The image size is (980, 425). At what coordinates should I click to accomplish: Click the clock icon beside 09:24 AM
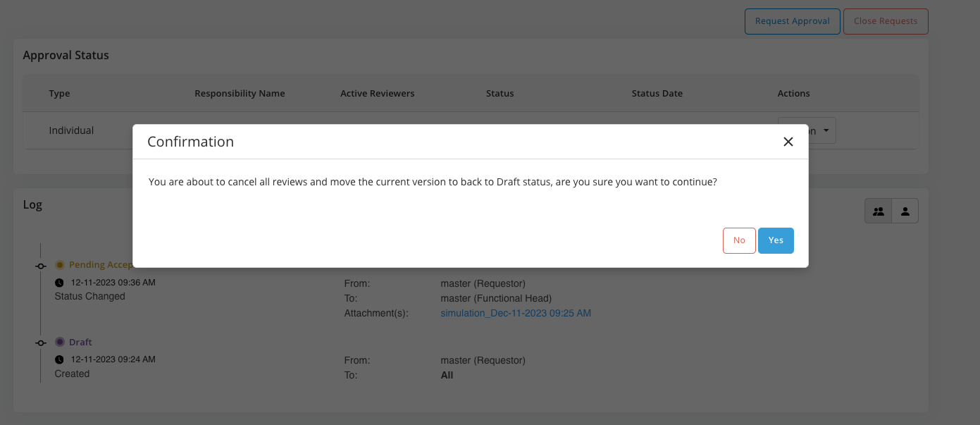pos(59,359)
